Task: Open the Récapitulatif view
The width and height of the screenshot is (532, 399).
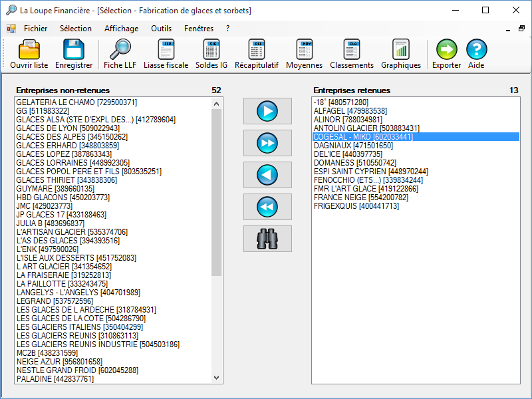Action: (257, 55)
